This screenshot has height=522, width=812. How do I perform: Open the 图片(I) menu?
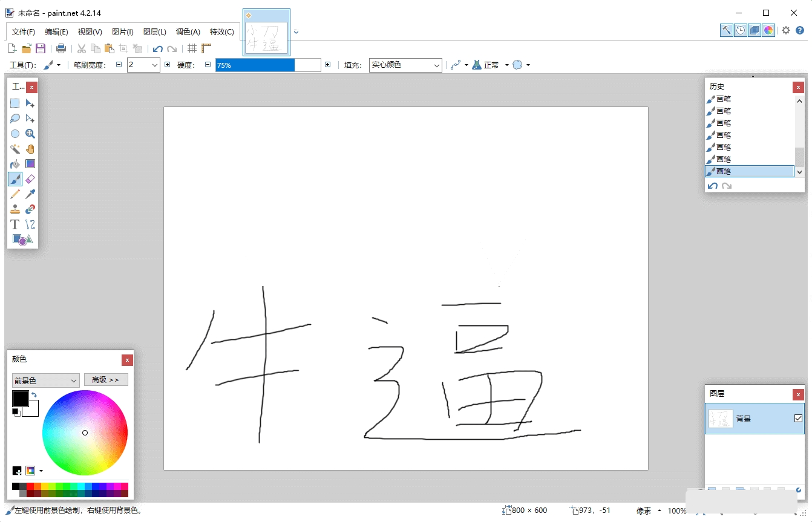(x=123, y=31)
